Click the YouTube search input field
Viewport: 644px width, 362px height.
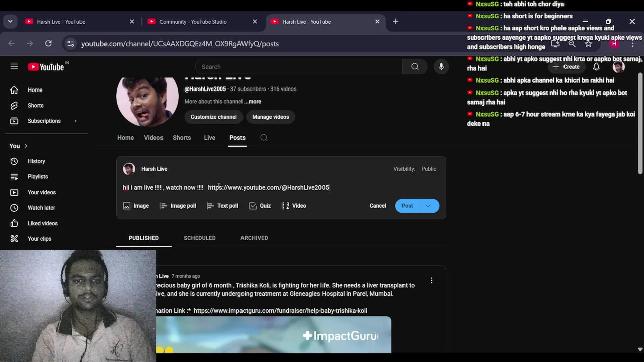[299, 67]
